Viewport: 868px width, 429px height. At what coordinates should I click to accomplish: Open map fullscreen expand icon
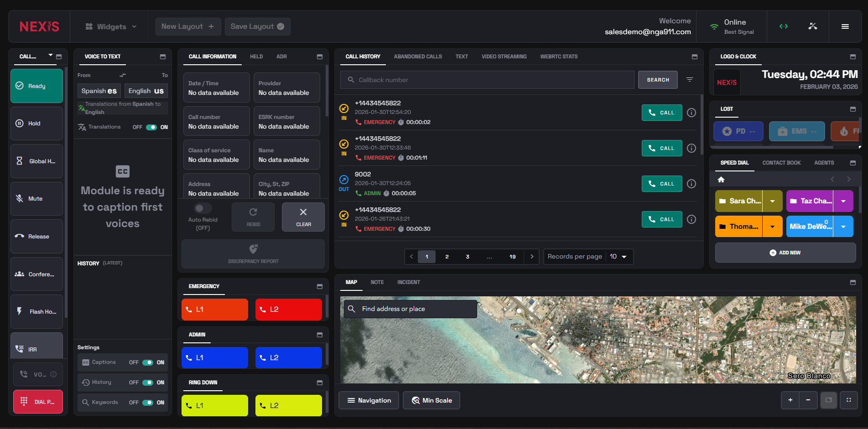[849, 400]
